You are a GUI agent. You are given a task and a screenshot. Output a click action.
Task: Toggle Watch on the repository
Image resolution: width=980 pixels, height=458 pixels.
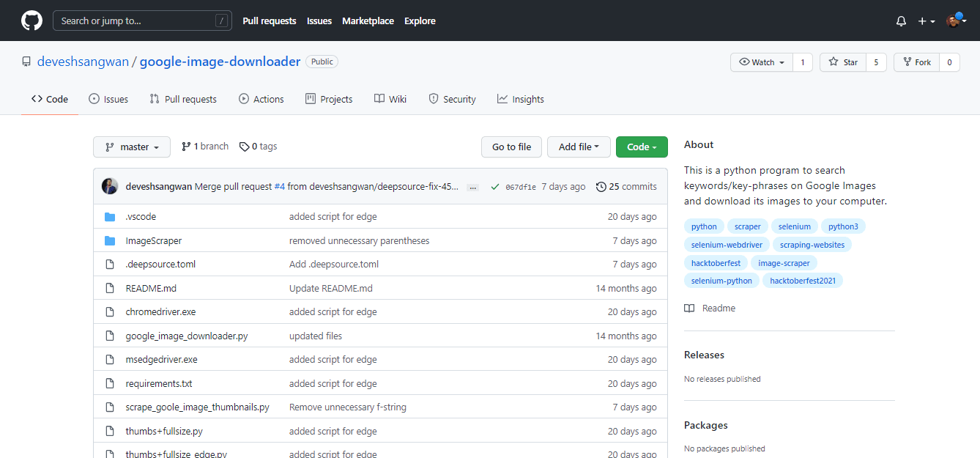point(762,62)
